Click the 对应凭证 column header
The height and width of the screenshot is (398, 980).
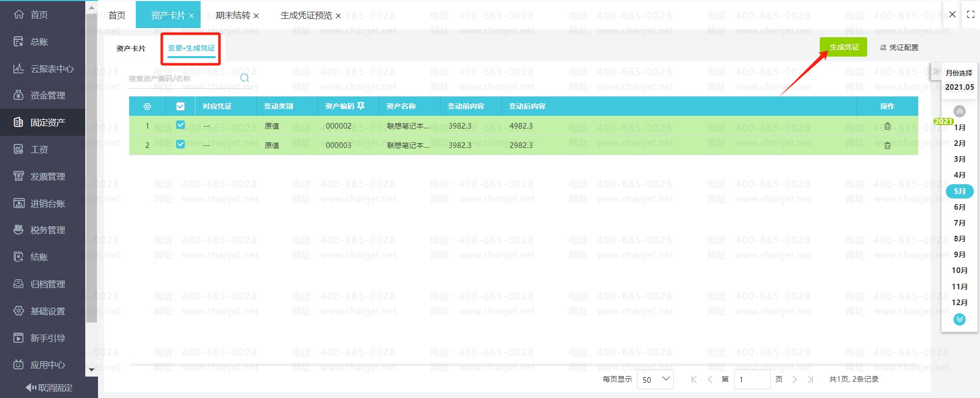click(217, 106)
